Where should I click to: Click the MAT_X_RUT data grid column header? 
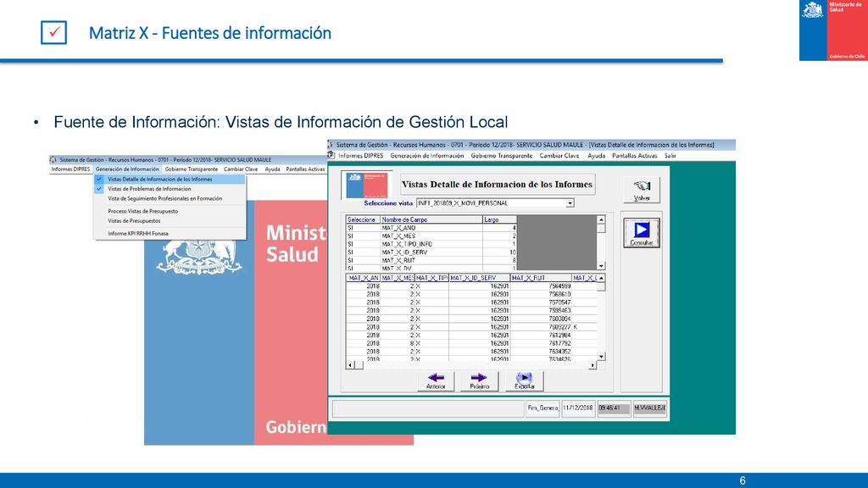click(x=541, y=278)
